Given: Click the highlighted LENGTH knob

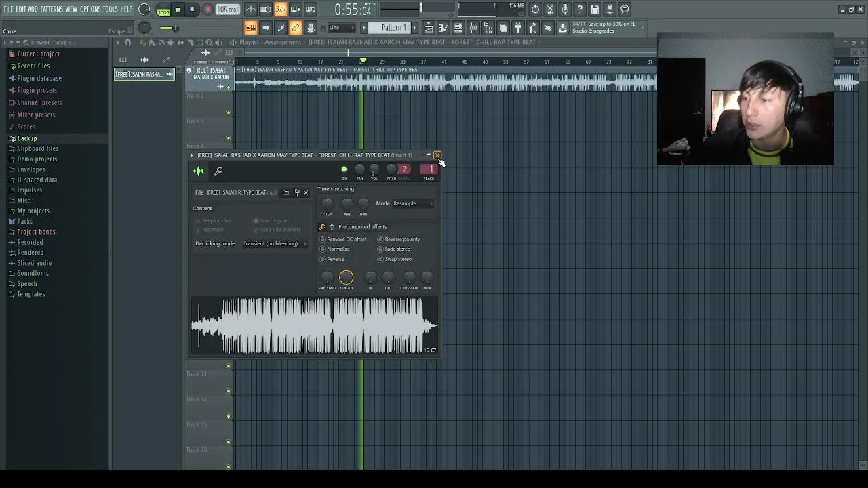Looking at the screenshot, I should 346,277.
